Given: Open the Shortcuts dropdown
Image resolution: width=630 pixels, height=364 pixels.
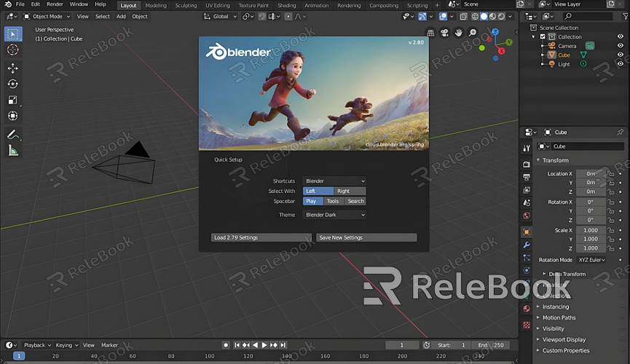Looking at the screenshot, I should [334, 181].
